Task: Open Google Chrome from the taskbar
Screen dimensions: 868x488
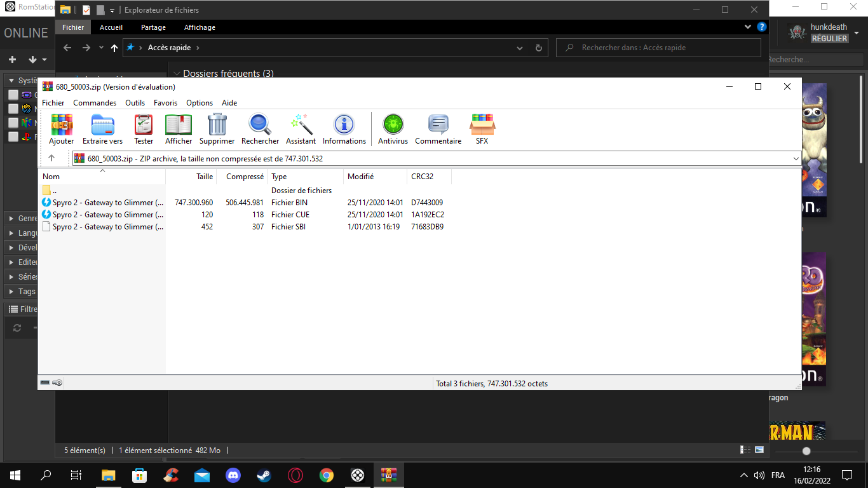Action: [326, 475]
